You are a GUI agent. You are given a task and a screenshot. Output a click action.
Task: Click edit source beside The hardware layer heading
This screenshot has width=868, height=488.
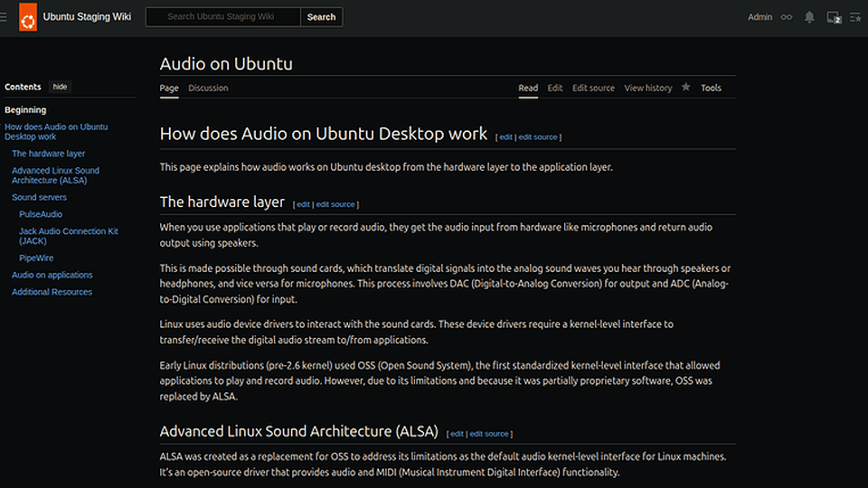click(335, 204)
